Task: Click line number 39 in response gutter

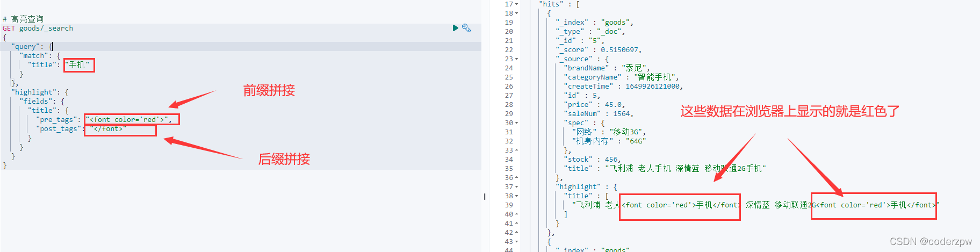Action: tap(509, 205)
